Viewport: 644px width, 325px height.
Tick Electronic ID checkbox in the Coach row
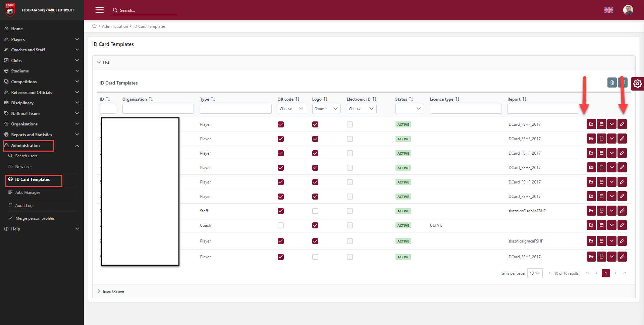point(350,225)
